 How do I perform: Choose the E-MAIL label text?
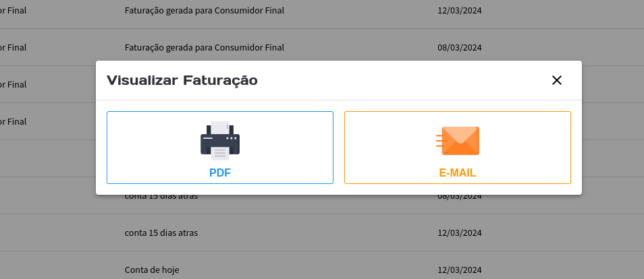(x=458, y=173)
